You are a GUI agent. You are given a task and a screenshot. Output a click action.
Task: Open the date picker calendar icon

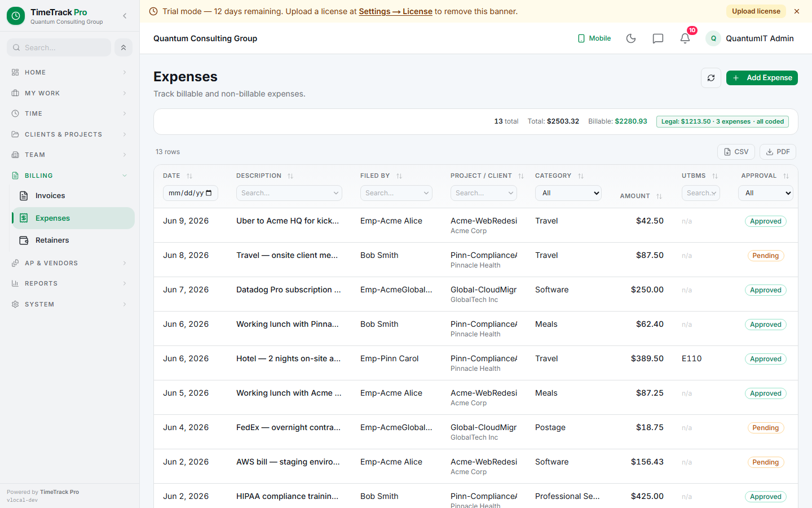point(209,193)
